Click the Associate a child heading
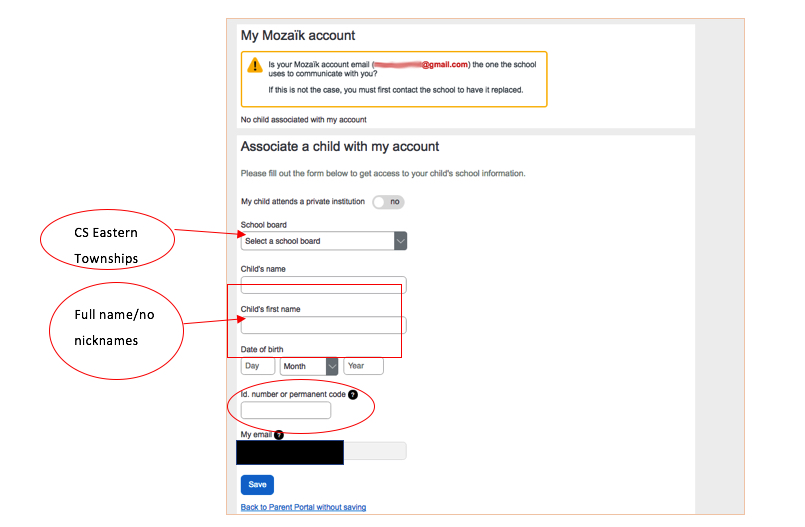805x527 pixels. pyautogui.click(x=339, y=146)
